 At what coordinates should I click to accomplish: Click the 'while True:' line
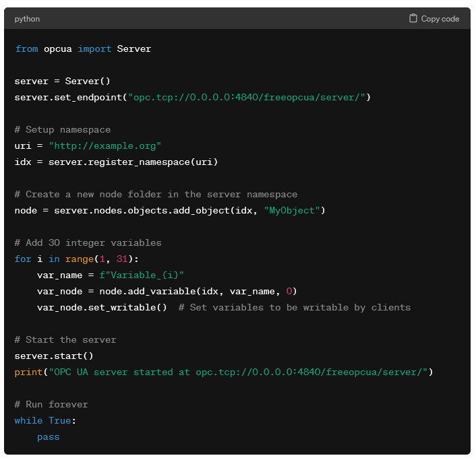pos(45,420)
